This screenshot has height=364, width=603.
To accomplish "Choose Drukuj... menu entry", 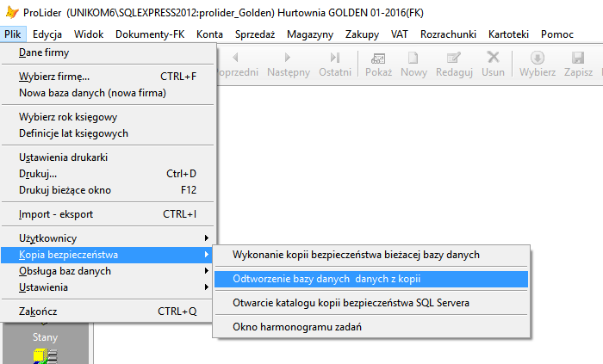I will point(106,174).
